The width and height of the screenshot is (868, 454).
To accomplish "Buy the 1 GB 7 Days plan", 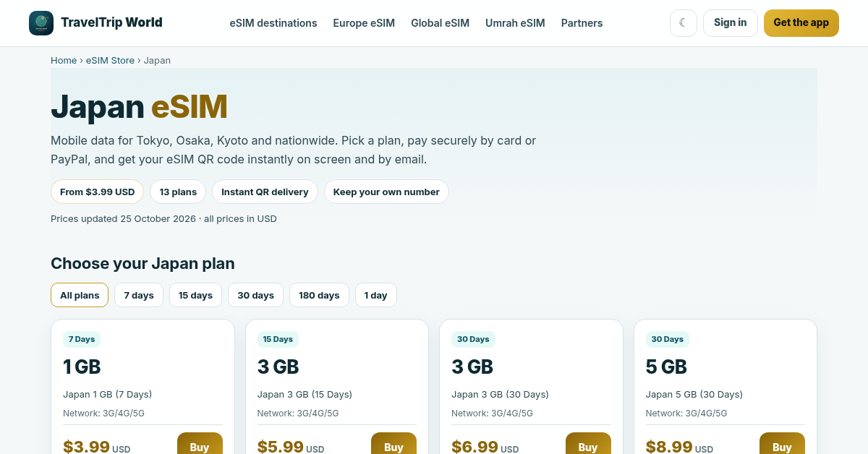I will (200, 444).
